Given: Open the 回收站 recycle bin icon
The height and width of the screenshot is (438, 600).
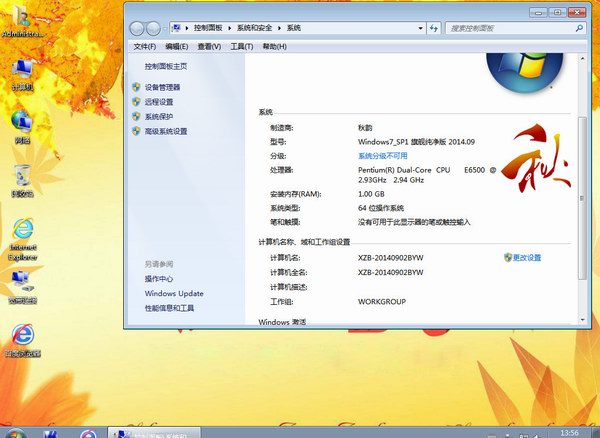Looking at the screenshot, I should (x=22, y=181).
